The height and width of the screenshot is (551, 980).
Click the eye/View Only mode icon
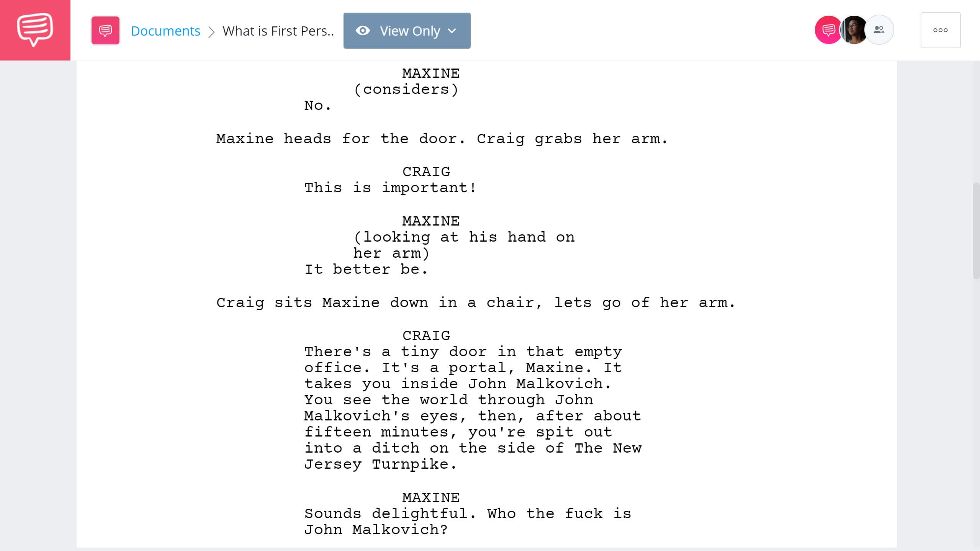pyautogui.click(x=363, y=30)
